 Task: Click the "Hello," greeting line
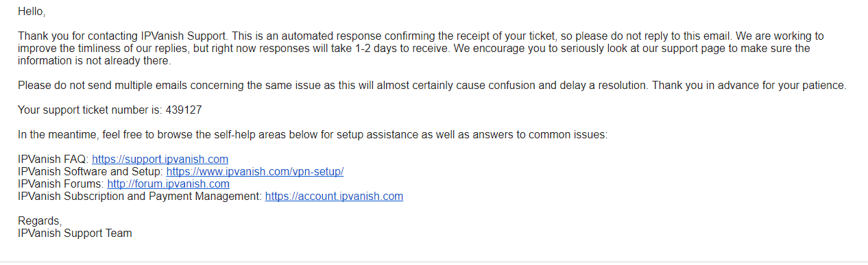(32, 12)
